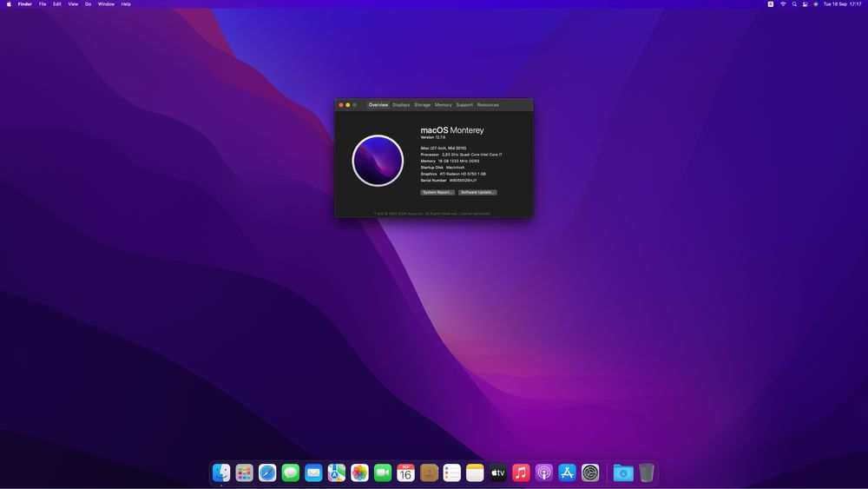This screenshot has height=489, width=868.
Task: Open the Mail app in Dock
Action: pyautogui.click(x=313, y=472)
